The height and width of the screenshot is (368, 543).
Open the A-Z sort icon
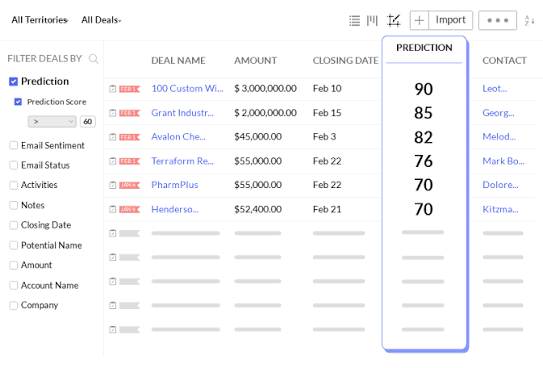[529, 21]
